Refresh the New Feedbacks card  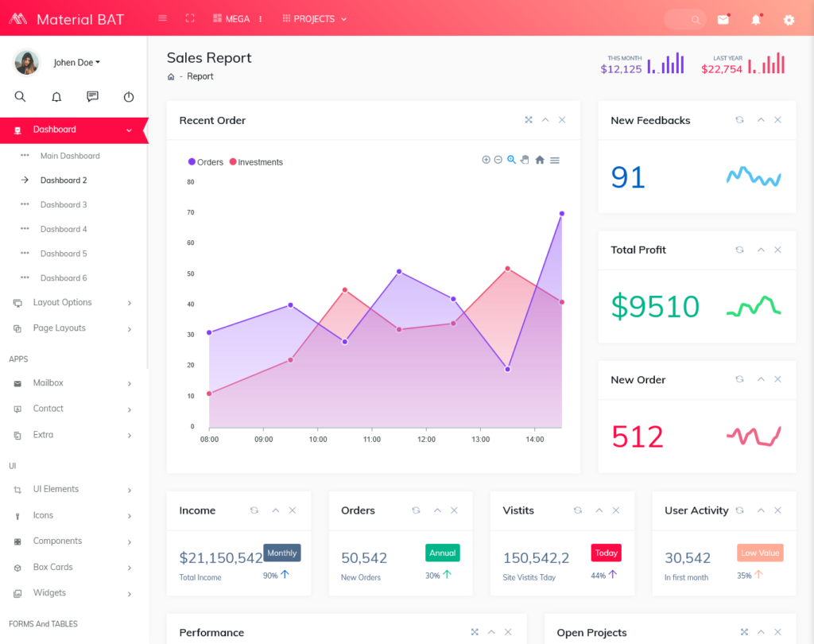coord(739,120)
